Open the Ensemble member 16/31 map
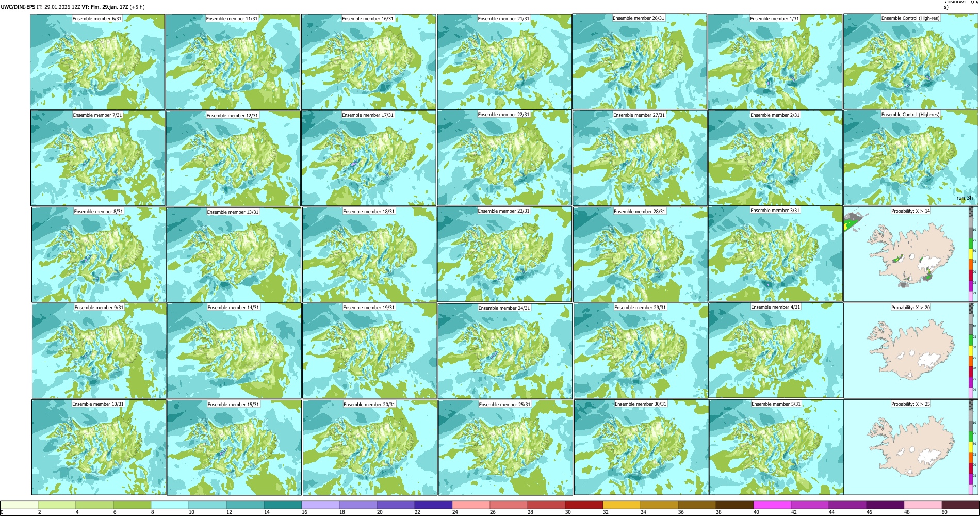The image size is (980, 516). [369, 62]
